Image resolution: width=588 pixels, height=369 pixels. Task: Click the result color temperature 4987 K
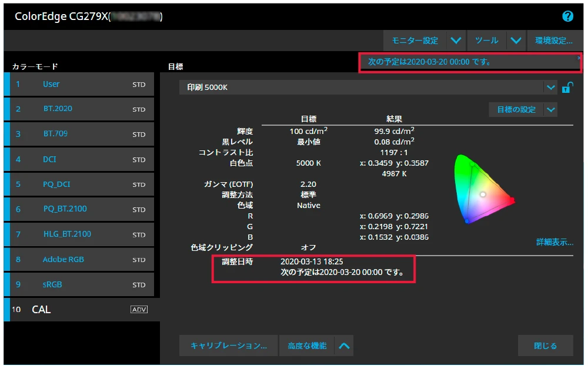[x=394, y=173]
